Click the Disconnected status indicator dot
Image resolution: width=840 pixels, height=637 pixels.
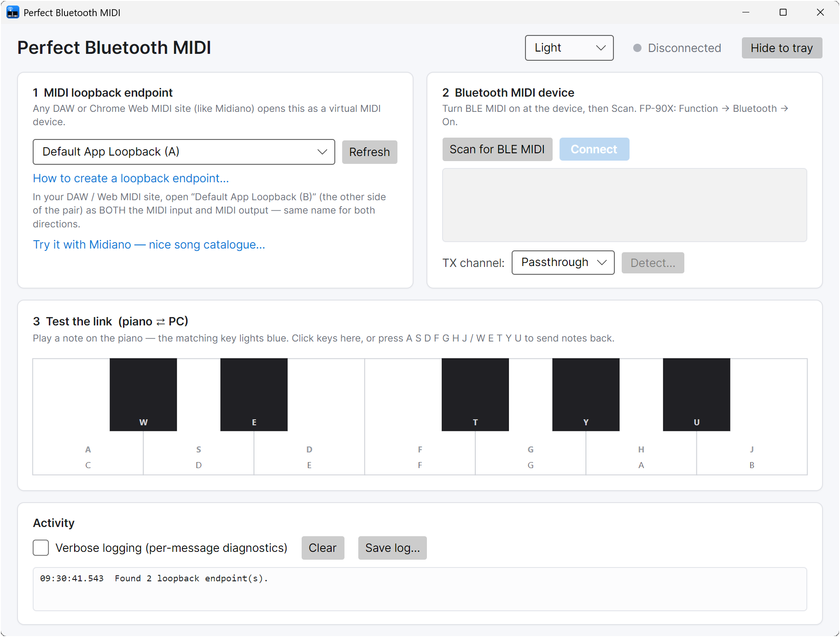tap(637, 48)
